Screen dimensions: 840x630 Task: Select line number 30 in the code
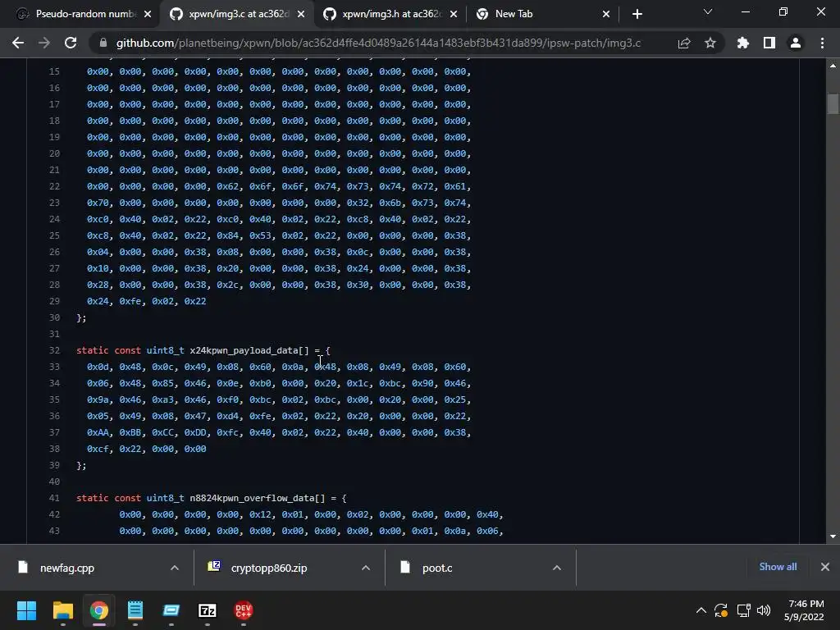(x=54, y=317)
